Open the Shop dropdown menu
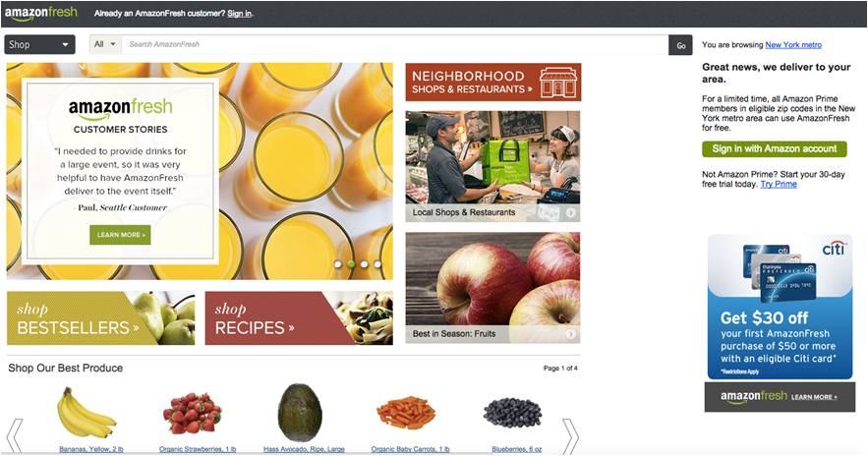The image size is (868, 456). point(40,44)
